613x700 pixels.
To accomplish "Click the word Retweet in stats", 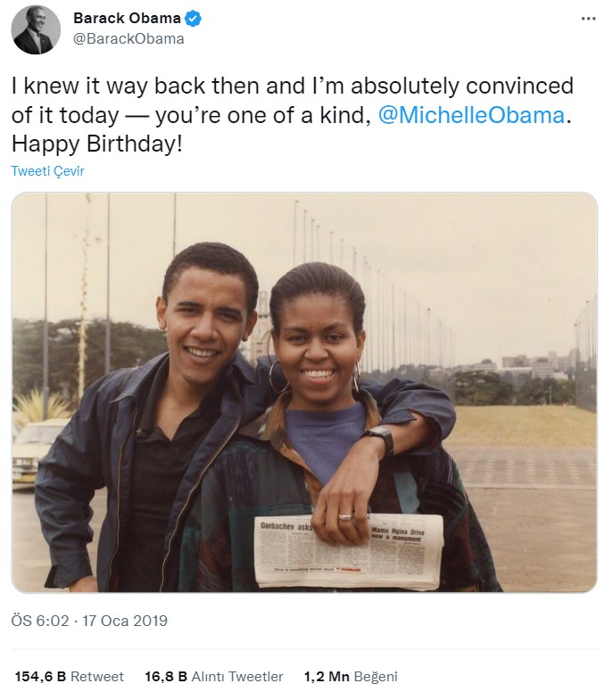I will coord(97,677).
